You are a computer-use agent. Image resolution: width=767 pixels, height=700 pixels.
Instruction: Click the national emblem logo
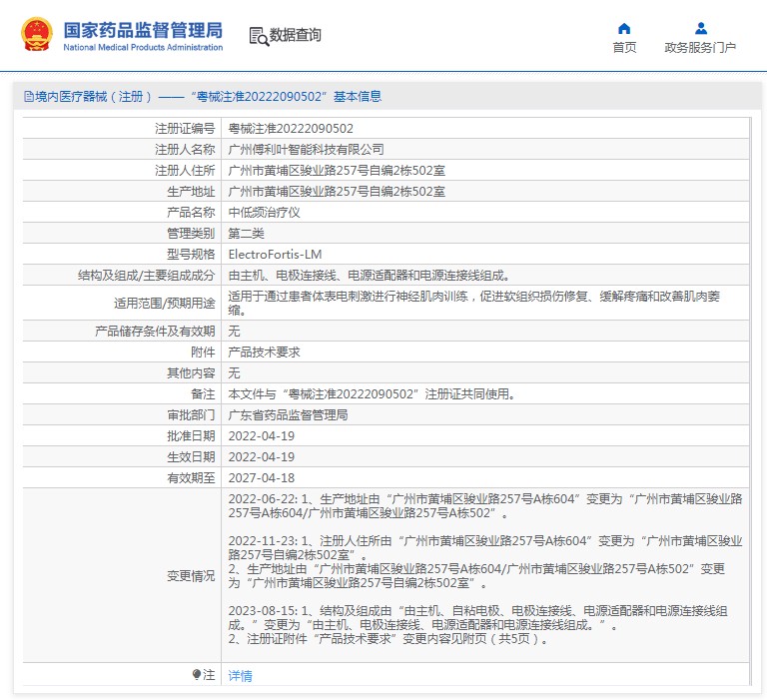(37, 35)
